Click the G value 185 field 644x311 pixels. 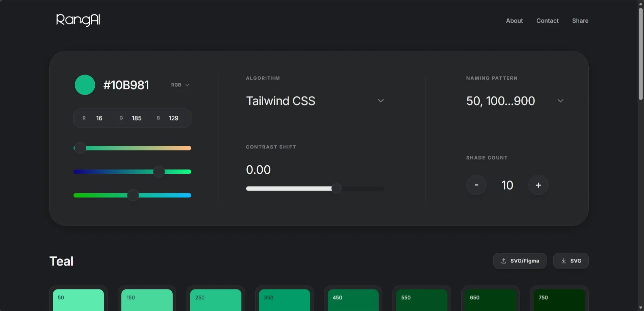pyautogui.click(x=136, y=118)
